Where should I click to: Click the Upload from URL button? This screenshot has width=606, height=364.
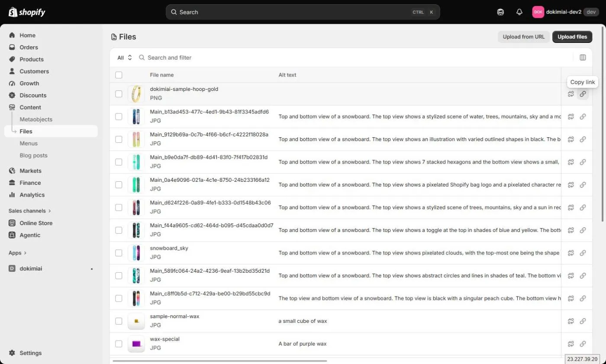524,37
